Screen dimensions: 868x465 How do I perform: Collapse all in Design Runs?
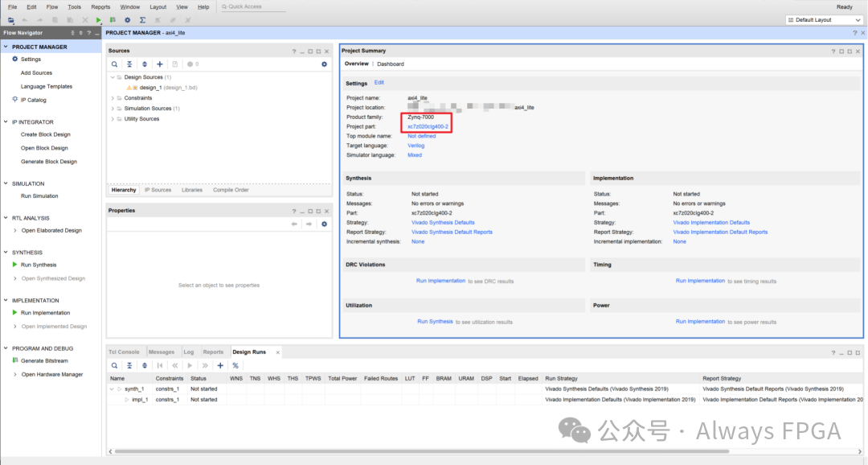(129, 366)
